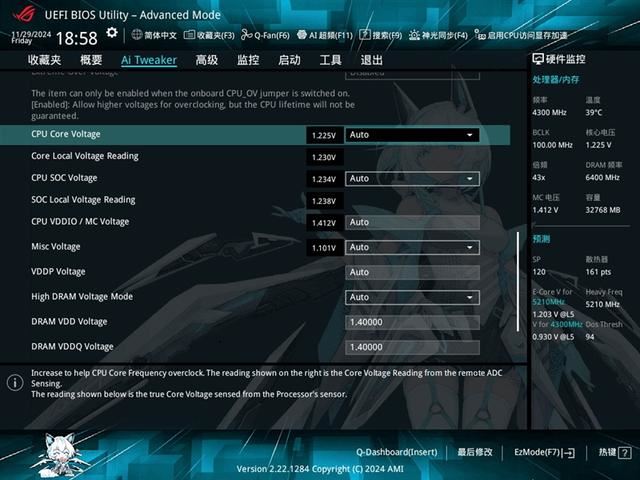Click the 热键 question mark icon
The width and height of the screenshot is (640, 480).
click(x=624, y=452)
